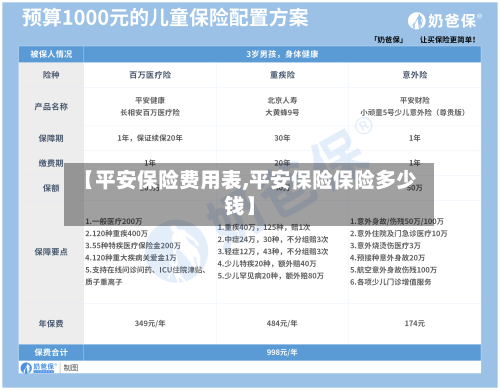Select the 被保人情况 header cell

(x=51, y=54)
